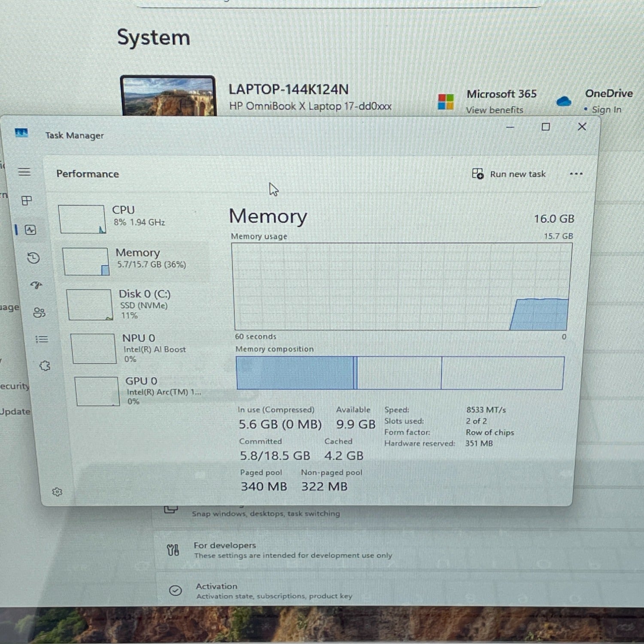Open Microsoft 365 View benefits link
Viewport: 644px width, 644px height.
495,110
